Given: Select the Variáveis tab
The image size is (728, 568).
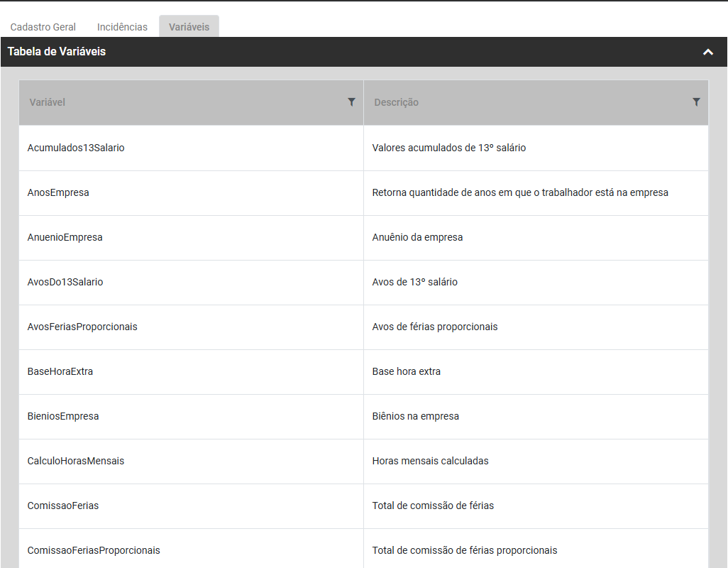Looking at the screenshot, I should coord(189,27).
